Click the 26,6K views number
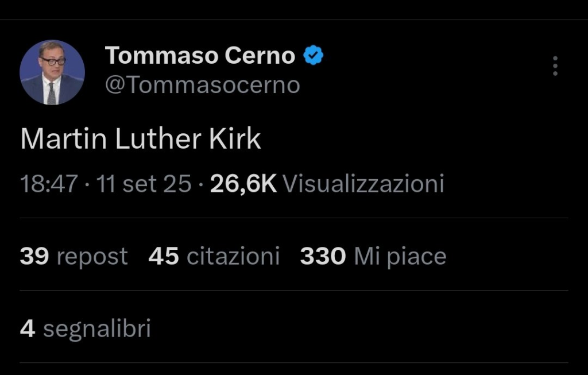The width and height of the screenshot is (588, 375). [243, 184]
